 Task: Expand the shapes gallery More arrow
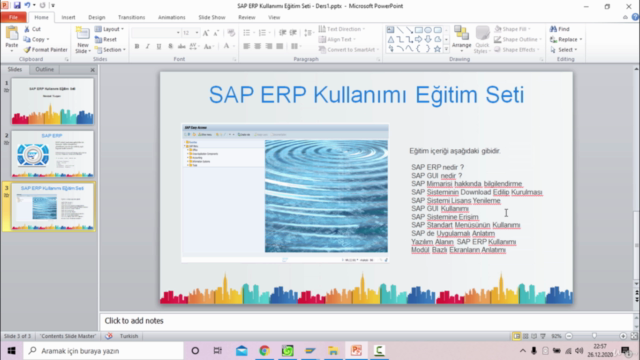[x=446, y=49]
